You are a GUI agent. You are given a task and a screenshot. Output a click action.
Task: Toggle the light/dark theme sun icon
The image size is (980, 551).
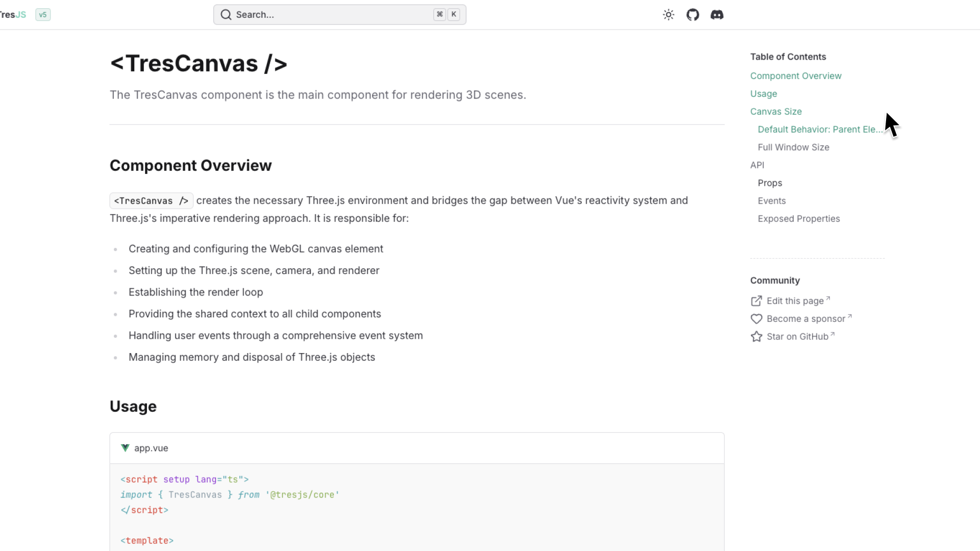tap(669, 15)
